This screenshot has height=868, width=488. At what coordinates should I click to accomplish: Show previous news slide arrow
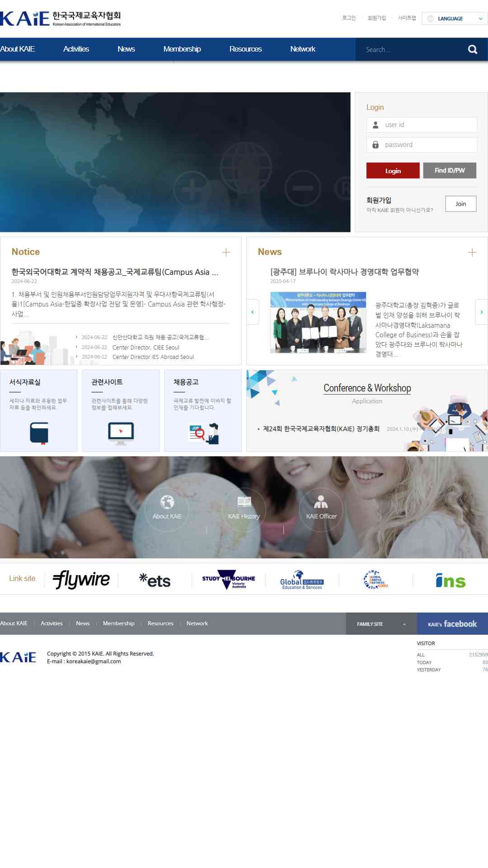point(253,312)
